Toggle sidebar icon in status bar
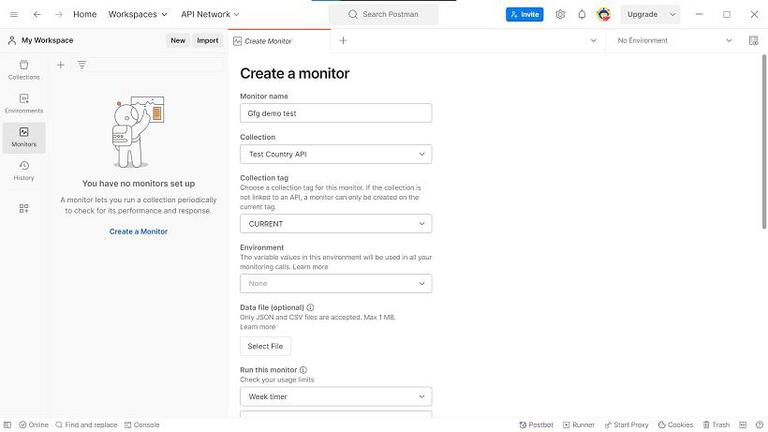Viewport: 768px width, 432px height. 7,425
